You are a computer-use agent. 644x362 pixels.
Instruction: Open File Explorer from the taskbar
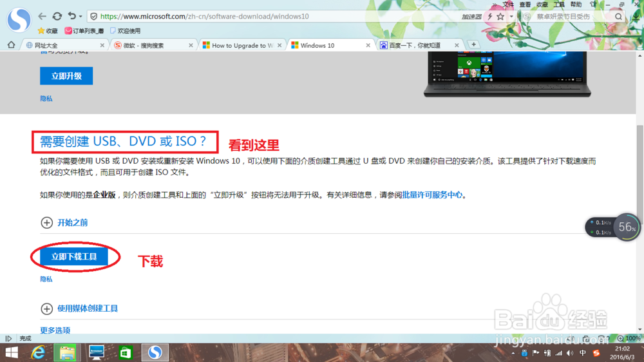click(x=66, y=352)
